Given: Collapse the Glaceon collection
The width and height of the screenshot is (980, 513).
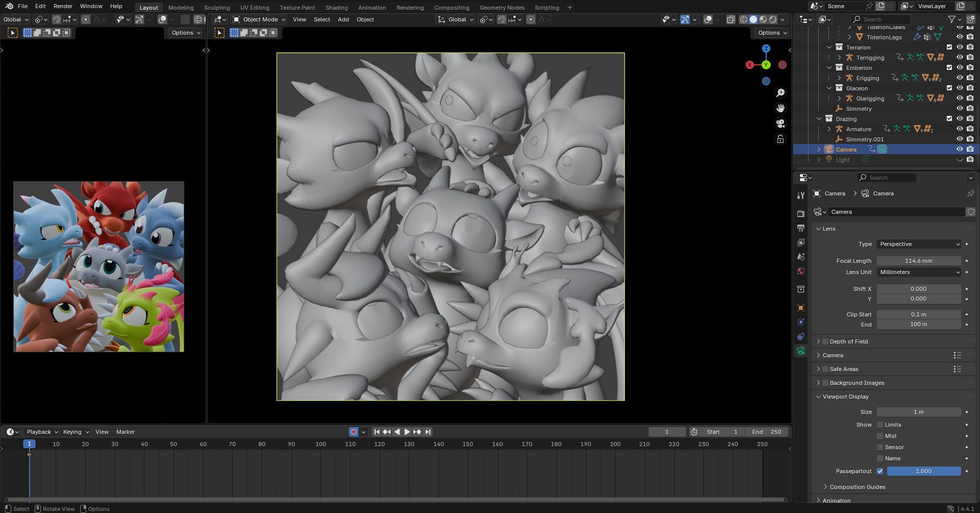Looking at the screenshot, I should tap(829, 88).
